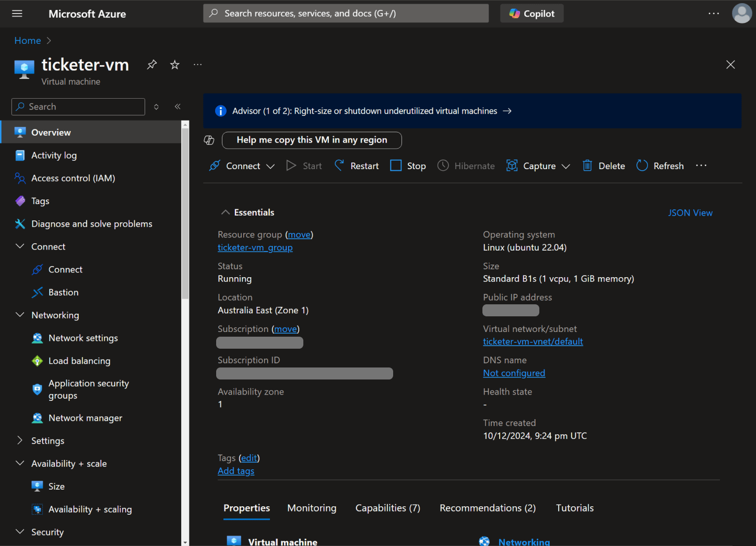Go to Home breadcrumb
Screen dimensions: 756x546
pos(28,41)
